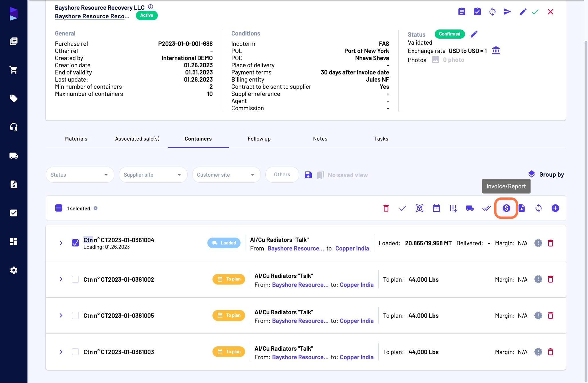Delete selected containers with toolbar trash icon
Viewport: 588px width, 383px height.
(386, 208)
